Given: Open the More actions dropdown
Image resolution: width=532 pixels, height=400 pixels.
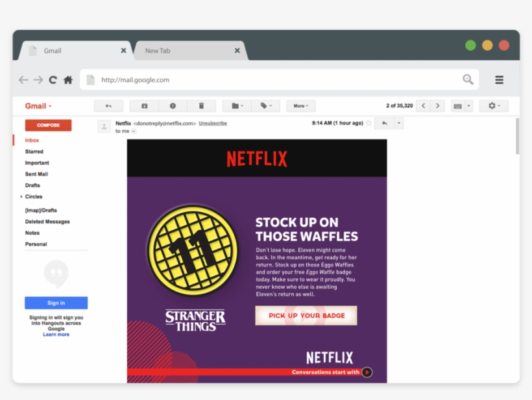Looking at the screenshot, I should pyautogui.click(x=301, y=106).
